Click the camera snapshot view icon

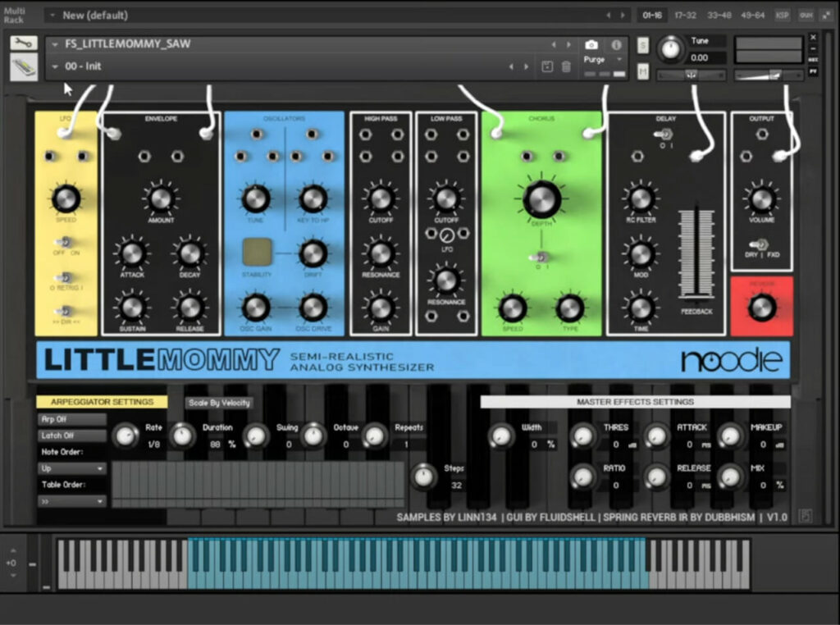591,45
